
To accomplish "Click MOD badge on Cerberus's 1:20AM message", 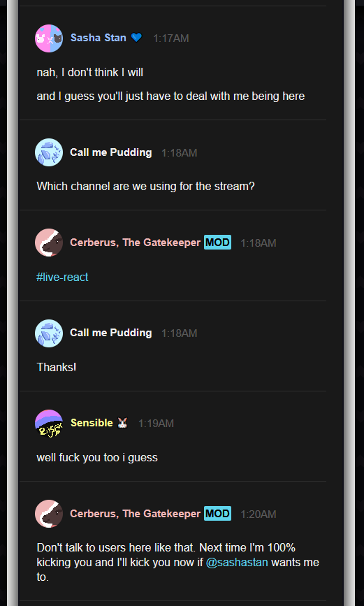I will pyautogui.click(x=217, y=513).
